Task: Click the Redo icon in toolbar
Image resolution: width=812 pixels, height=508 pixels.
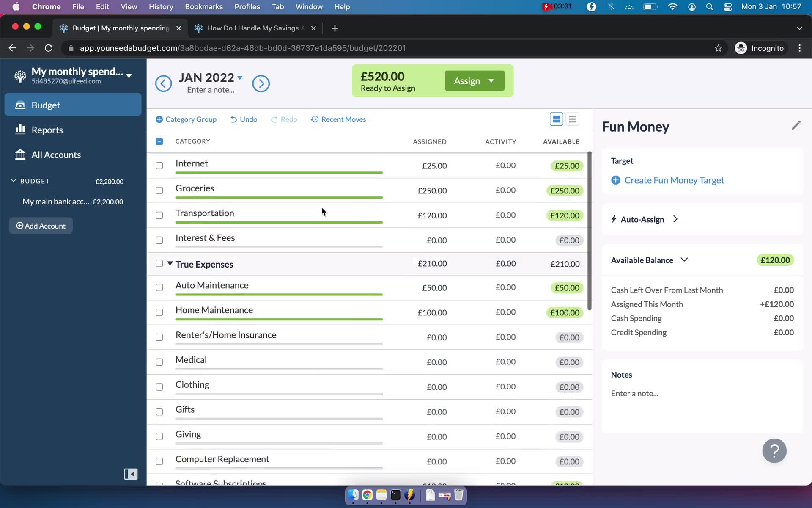Action: click(273, 119)
